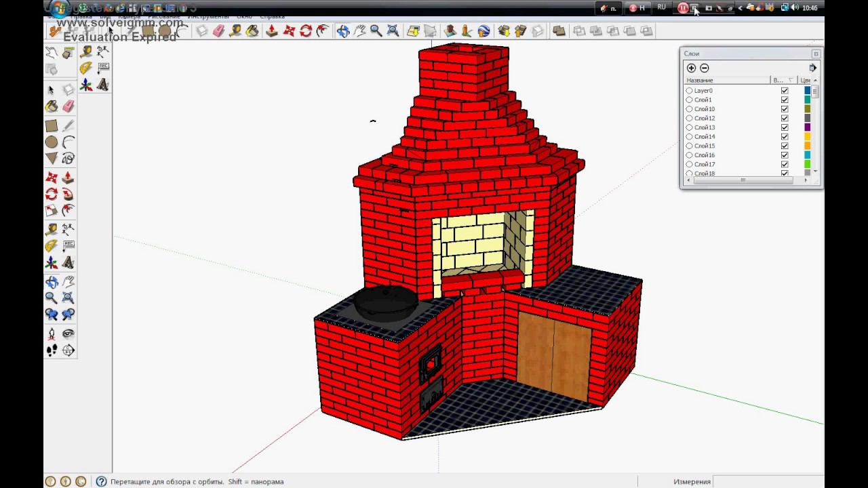
Task: Sort layers by the visible column header
Action: [x=785, y=80]
